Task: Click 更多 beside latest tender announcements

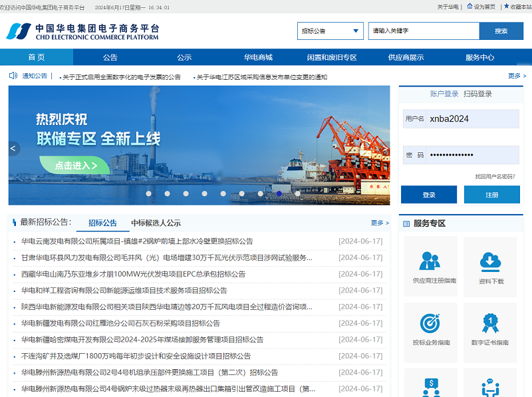Action: point(380,223)
